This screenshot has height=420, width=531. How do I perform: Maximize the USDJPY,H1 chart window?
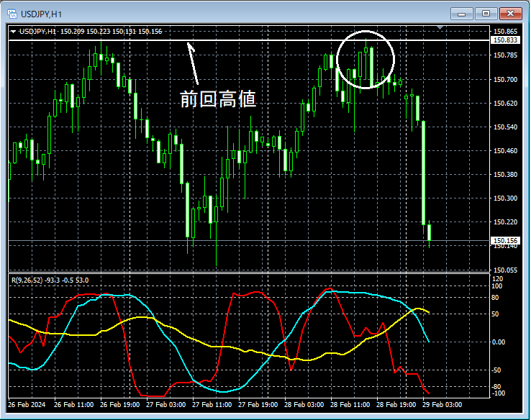(486, 14)
